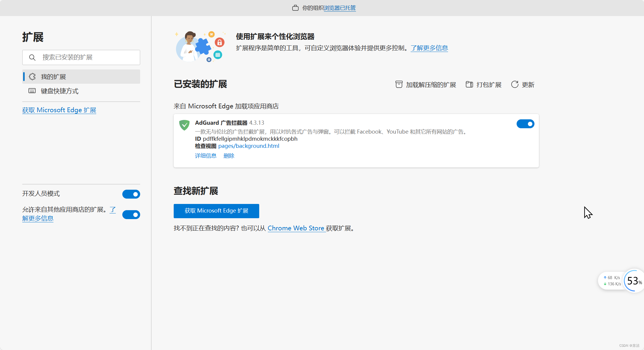Click 删除 to remove AdGuard
This screenshot has width=644, height=350.
[x=229, y=156]
